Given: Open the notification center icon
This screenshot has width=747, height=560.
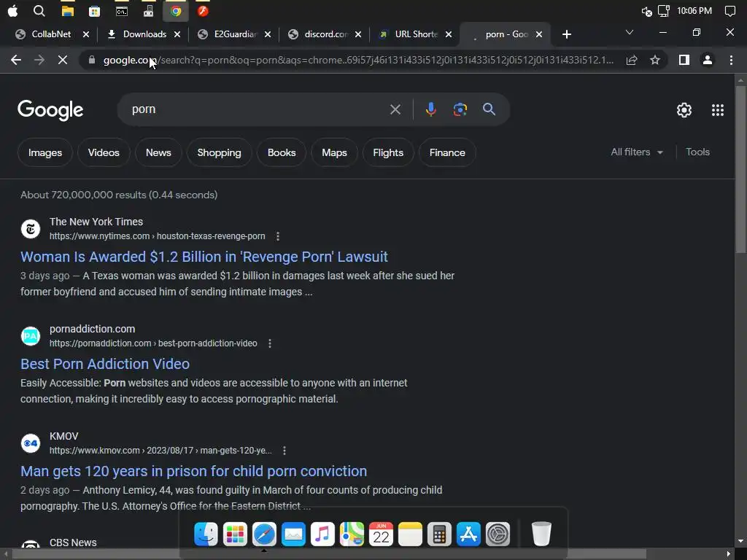Looking at the screenshot, I should [729, 11].
